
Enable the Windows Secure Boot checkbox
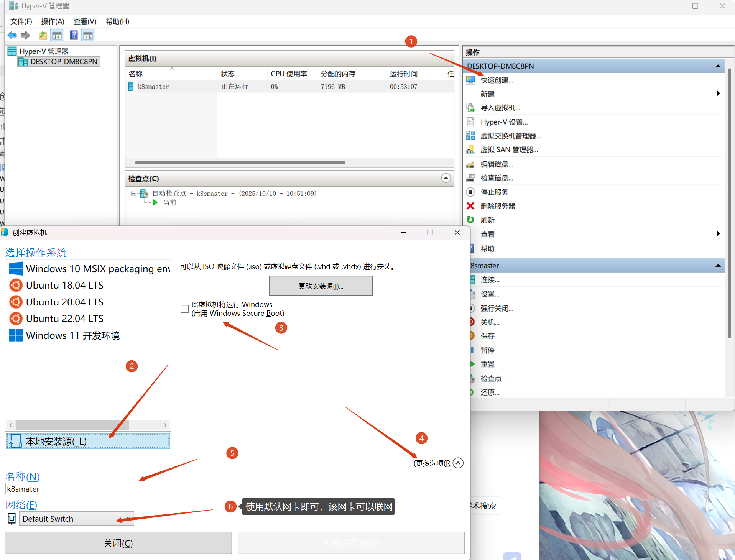[x=184, y=309]
